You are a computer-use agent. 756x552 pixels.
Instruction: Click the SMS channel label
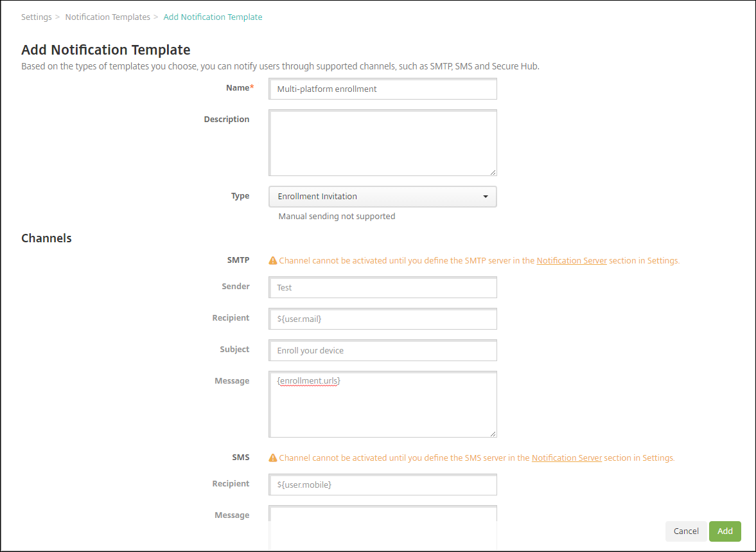point(241,457)
